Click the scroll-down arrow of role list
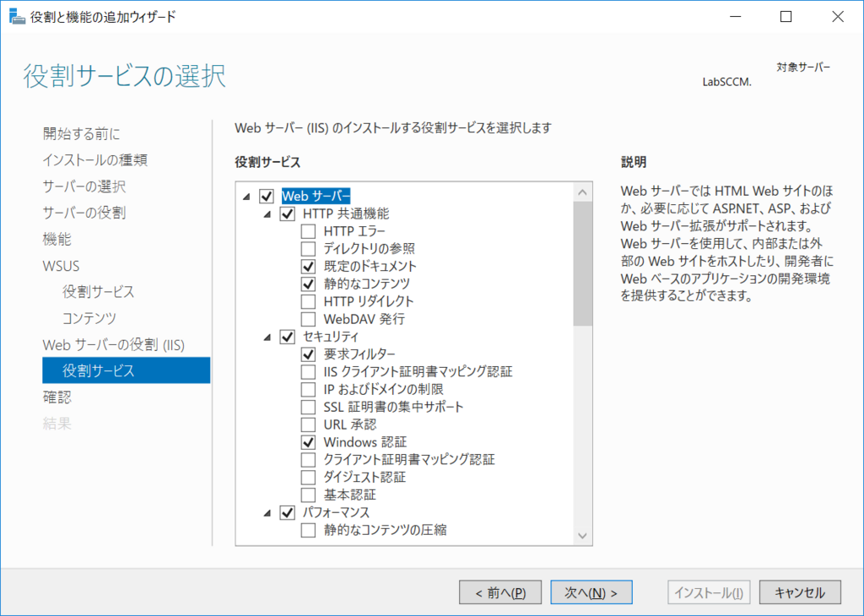The height and width of the screenshot is (616, 864). coord(582,536)
